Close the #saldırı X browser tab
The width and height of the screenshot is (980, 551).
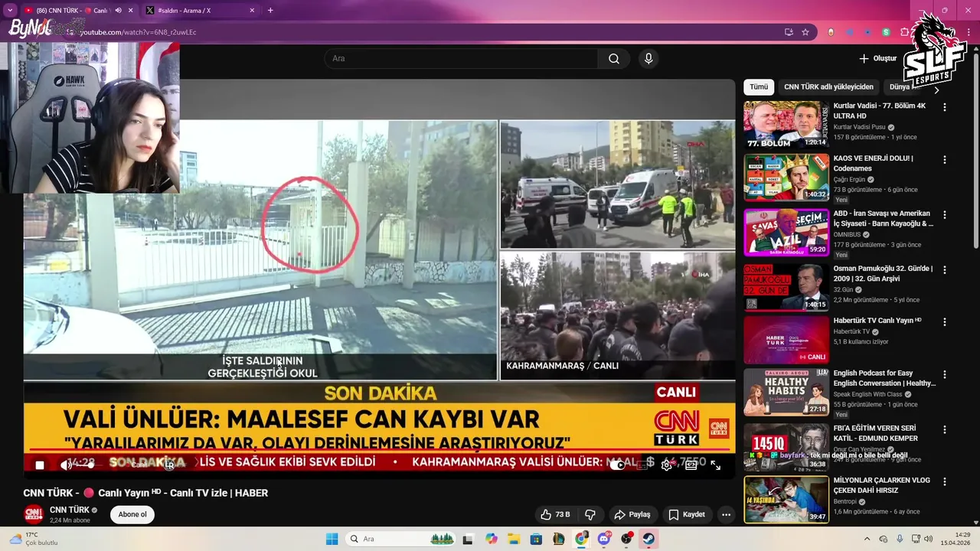(252, 11)
